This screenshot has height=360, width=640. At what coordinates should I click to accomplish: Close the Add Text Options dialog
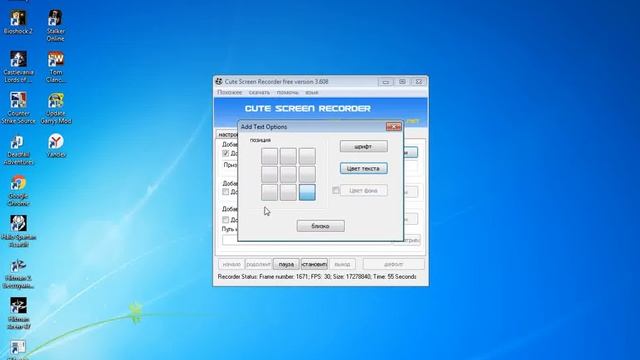pyautogui.click(x=393, y=127)
